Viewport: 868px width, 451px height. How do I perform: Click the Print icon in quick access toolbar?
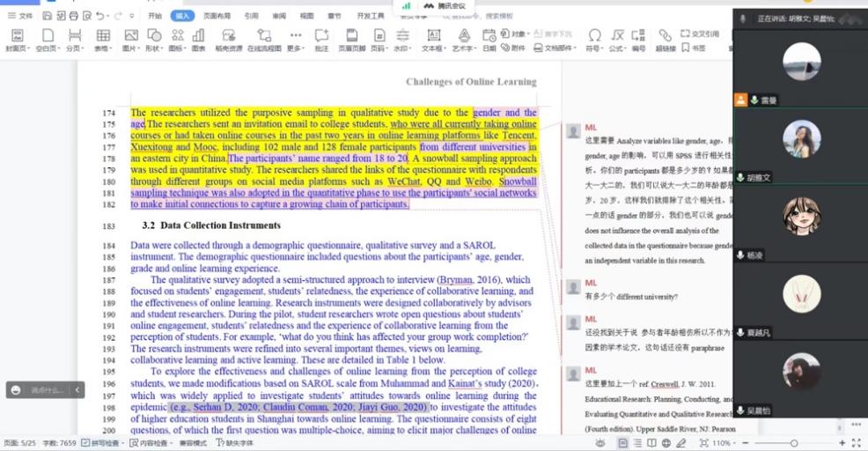point(73,16)
